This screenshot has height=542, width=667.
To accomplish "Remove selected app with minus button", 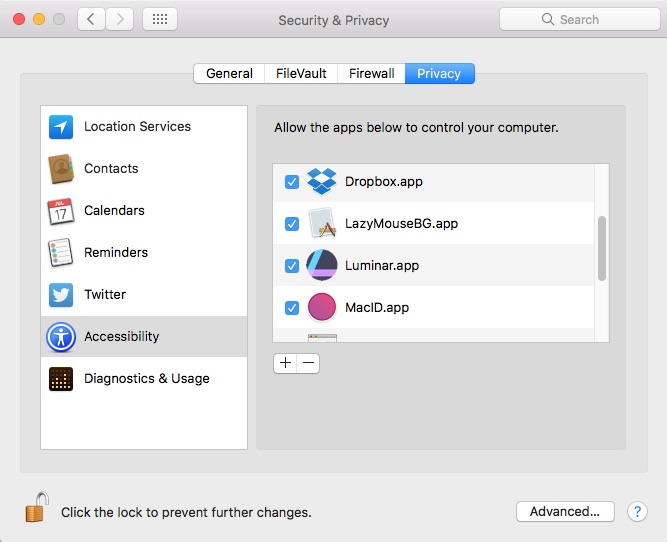I will click(308, 363).
